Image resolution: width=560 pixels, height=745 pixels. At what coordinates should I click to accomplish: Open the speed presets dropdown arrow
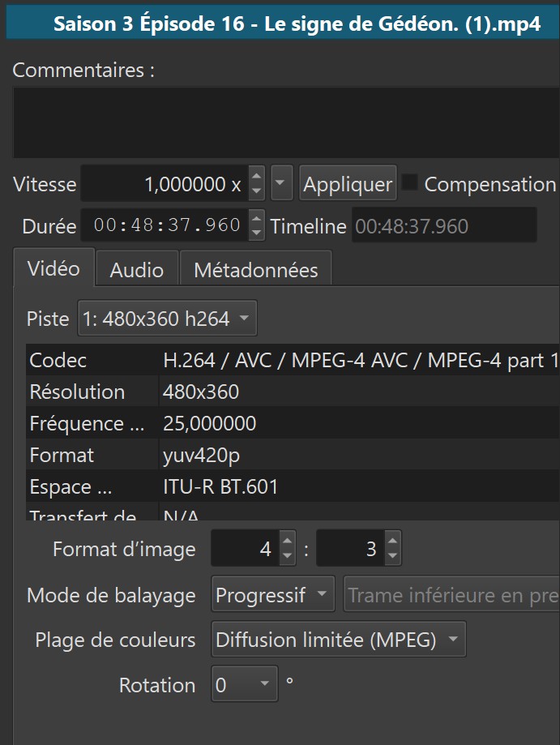click(x=280, y=184)
